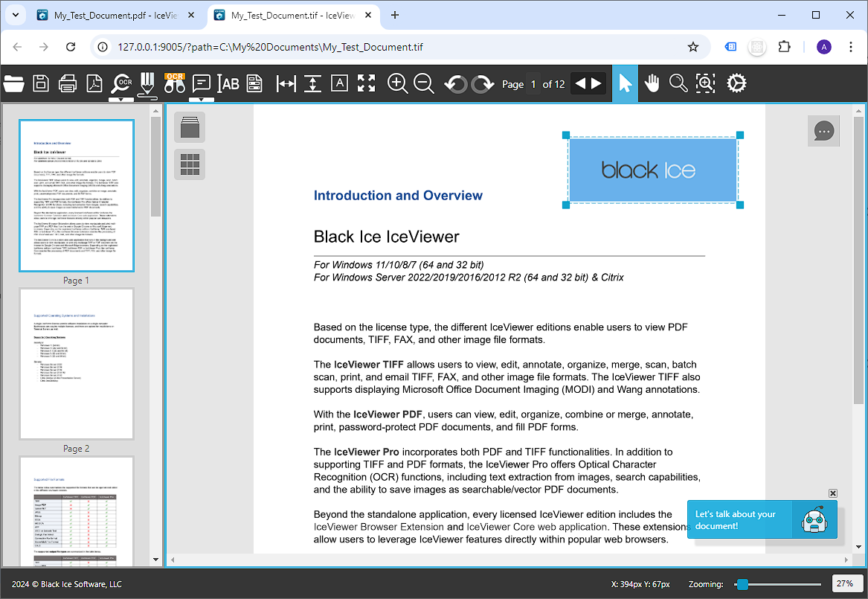This screenshot has height=599, width=868.
Task: Click the 27% zoom value field
Action: coord(846,583)
